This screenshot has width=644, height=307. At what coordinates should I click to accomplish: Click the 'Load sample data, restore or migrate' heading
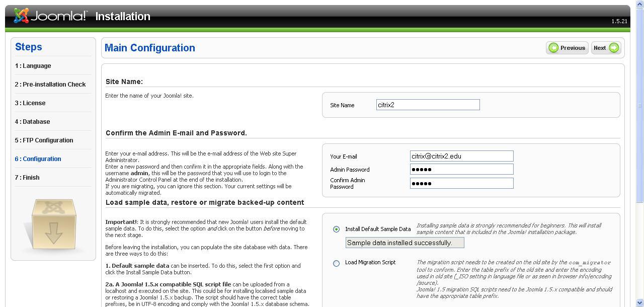205,202
